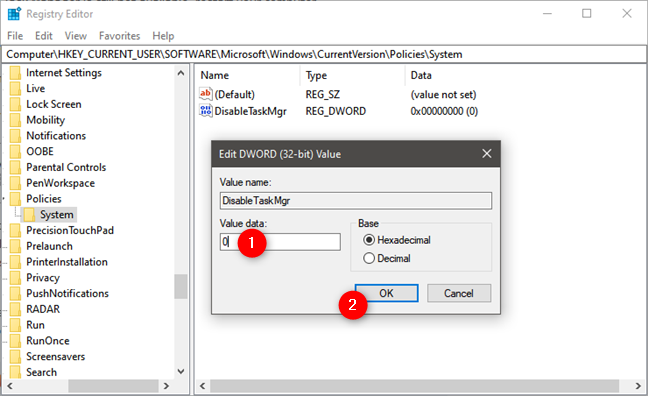Select the (Default) value name
Viewport: 648px width, 396px height.
(x=235, y=94)
